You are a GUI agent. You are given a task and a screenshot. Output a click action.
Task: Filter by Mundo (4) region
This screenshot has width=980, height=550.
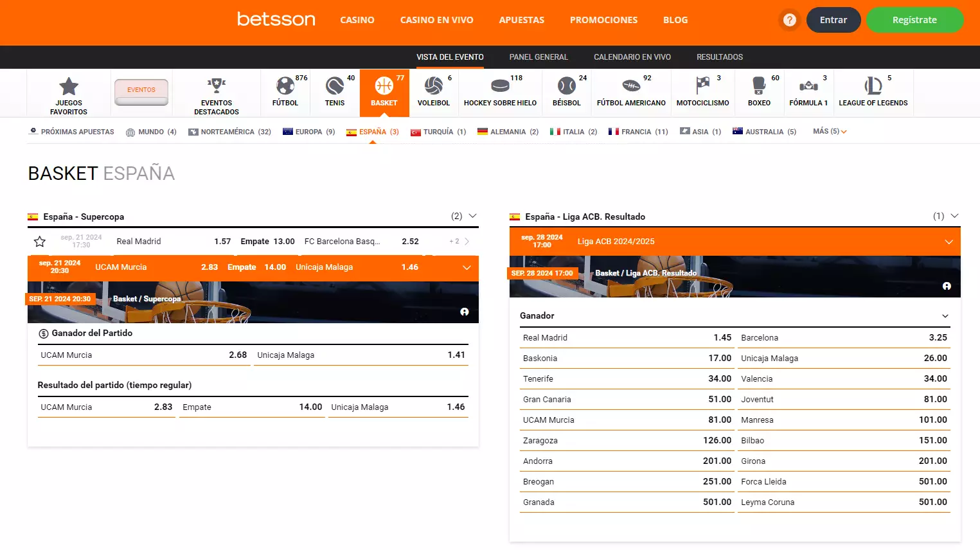pos(151,132)
